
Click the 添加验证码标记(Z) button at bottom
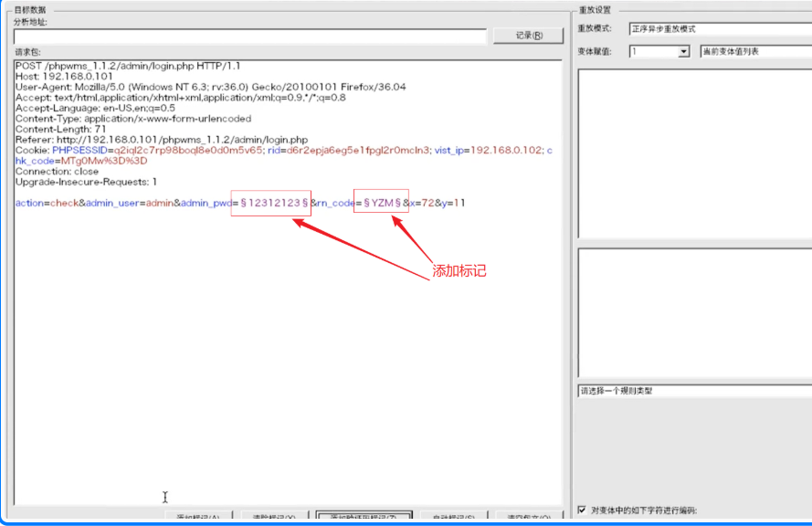click(x=364, y=517)
